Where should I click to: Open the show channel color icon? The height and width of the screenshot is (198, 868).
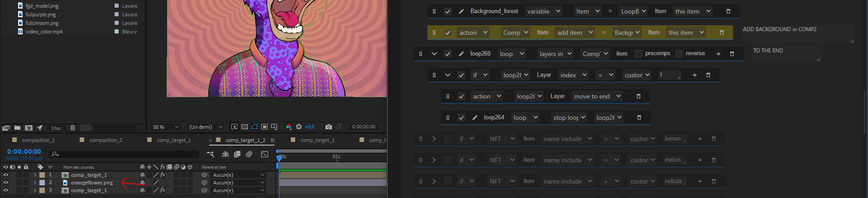[289, 127]
